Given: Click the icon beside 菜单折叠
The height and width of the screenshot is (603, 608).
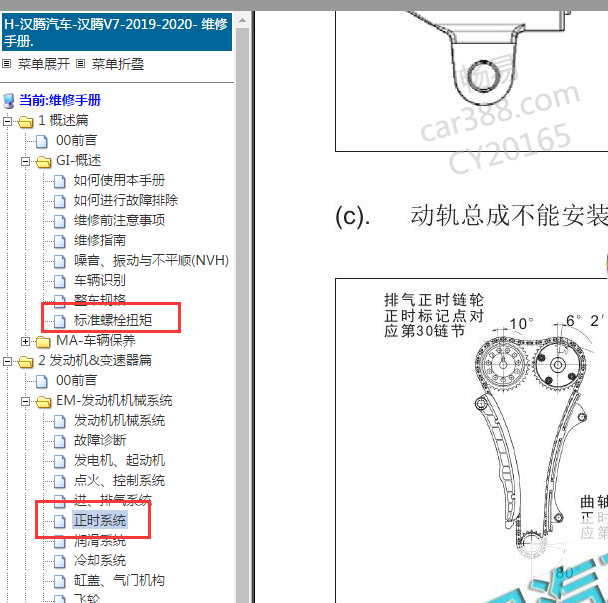Looking at the screenshot, I should click(x=80, y=64).
